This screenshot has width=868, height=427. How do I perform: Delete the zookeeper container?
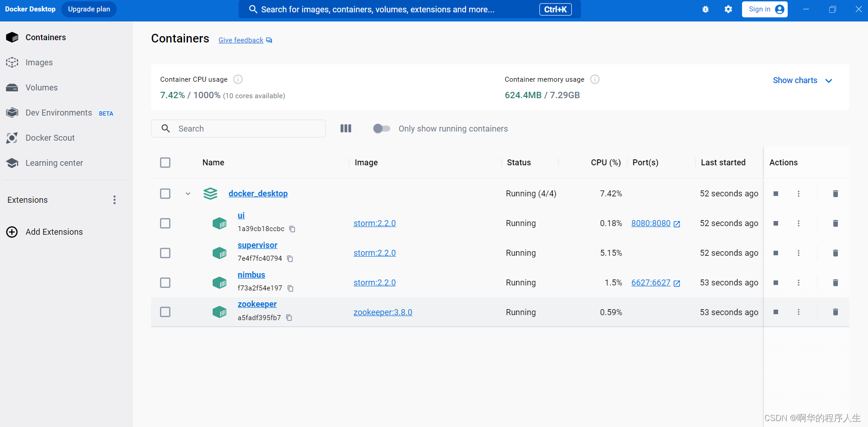pos(836,312)
